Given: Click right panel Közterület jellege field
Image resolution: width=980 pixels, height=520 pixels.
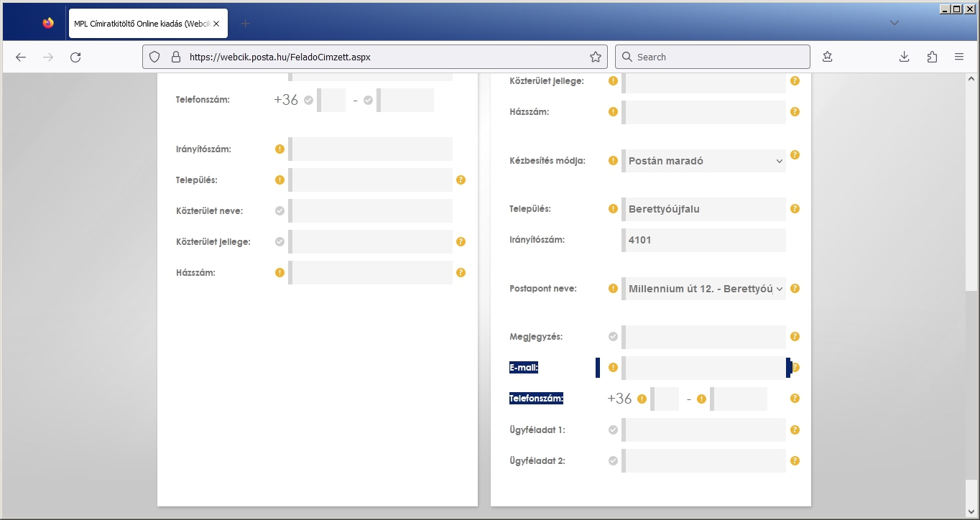Looking at the screenshot, I should coord(704,82).
